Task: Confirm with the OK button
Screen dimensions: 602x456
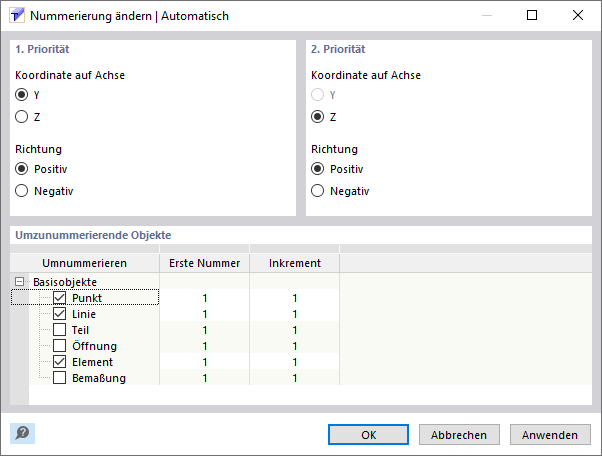Action: (368, 435)
